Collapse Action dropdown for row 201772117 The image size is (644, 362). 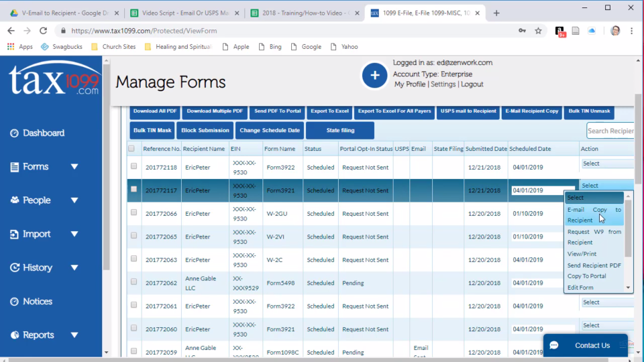[606, 186]
